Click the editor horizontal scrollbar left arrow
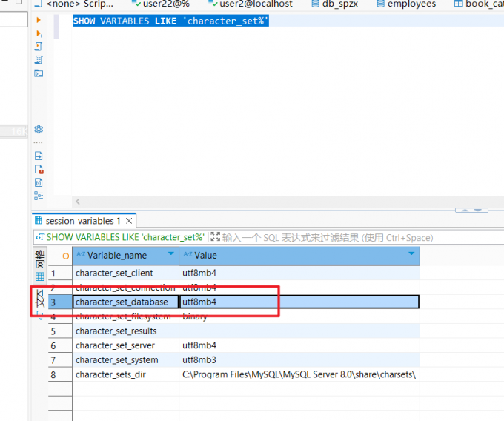 coord(76,202)
